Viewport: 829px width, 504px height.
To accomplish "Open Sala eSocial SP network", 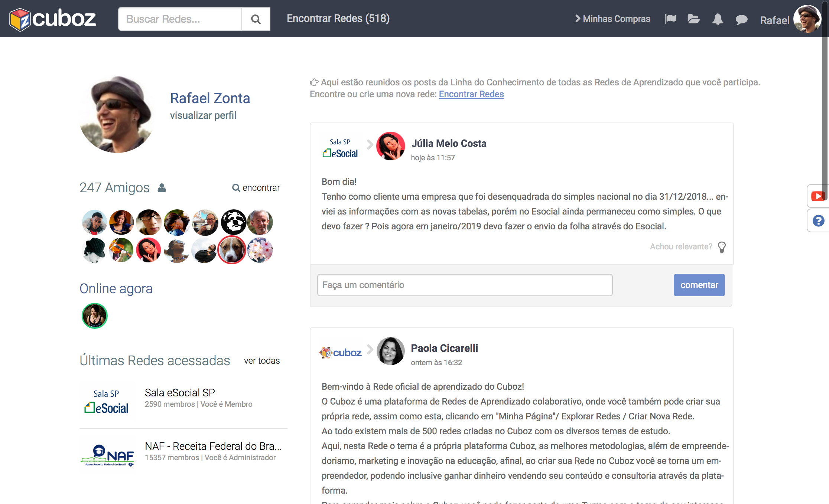I will (180, 393).
